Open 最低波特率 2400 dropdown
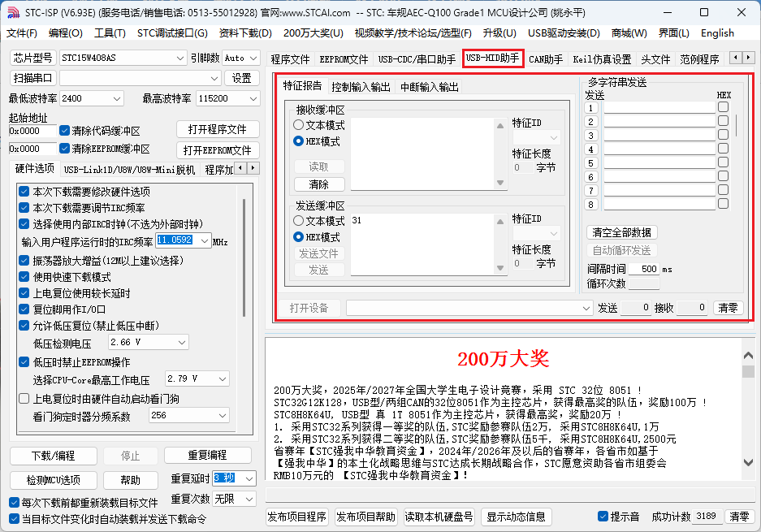The width and height of the screenshot is (761, 532). click(x=92, y=98)
